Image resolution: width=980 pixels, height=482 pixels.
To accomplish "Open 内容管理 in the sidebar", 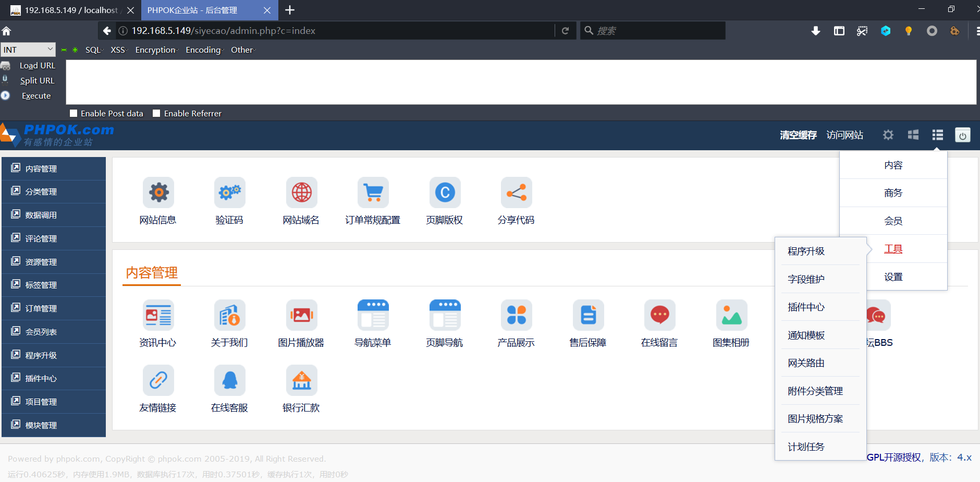I will pyautogui.click(x=54, y=168).
